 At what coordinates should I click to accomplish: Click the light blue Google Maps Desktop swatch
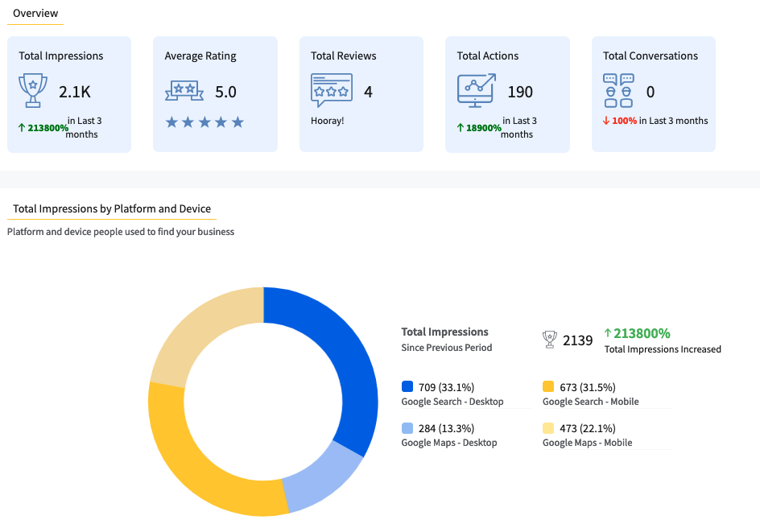tap(407, 428)
